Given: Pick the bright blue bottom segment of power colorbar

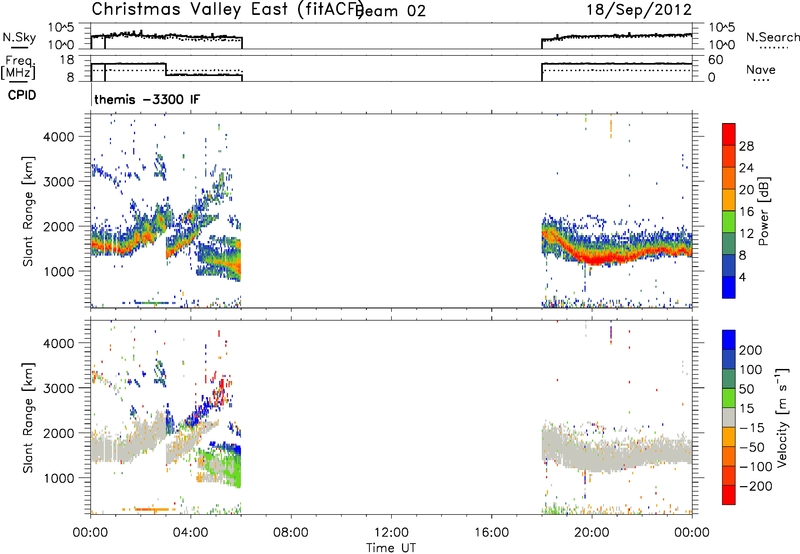Looking at the screenshot, I should (x=729, y=287).
